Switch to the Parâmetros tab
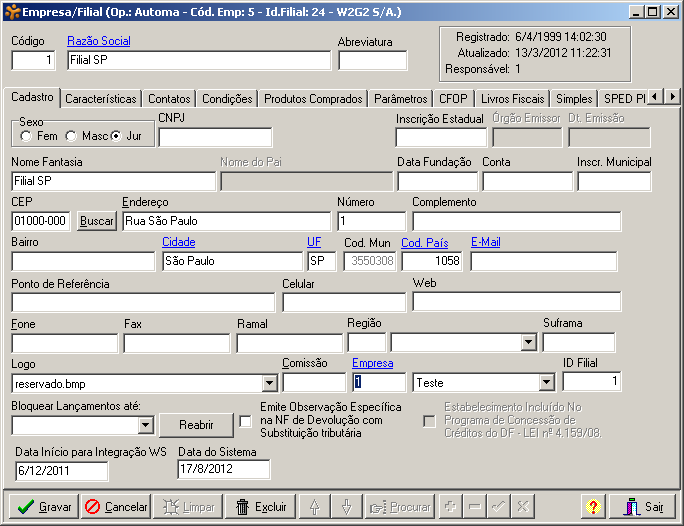This screenshot has width=684, height=526. (x=400, y=99)
